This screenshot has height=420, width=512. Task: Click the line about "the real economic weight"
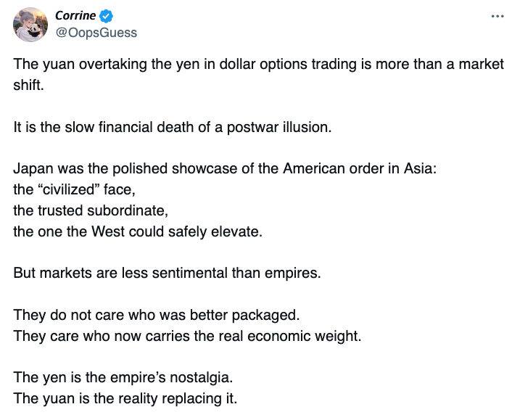tap(187, 337)
